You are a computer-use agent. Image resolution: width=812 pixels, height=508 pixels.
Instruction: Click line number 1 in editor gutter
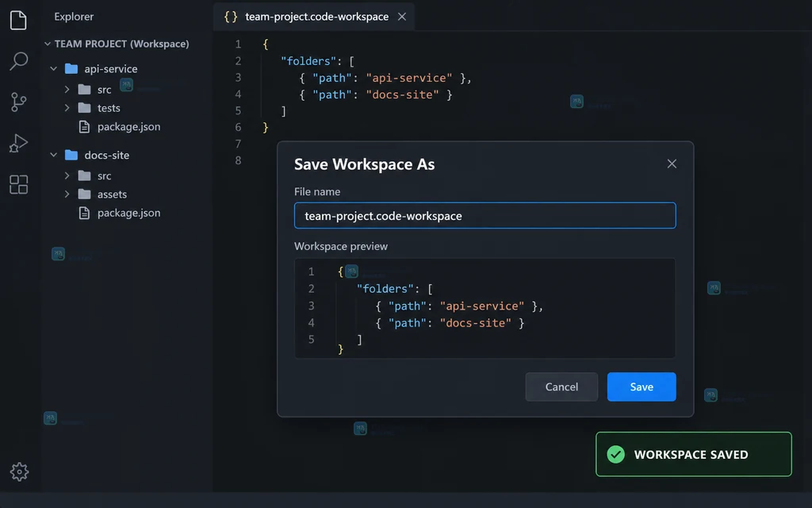coord(238,44)
